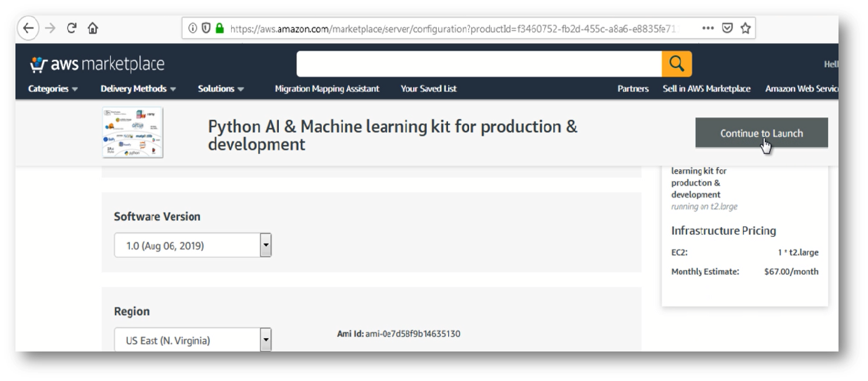The width and height of the screenshot is (868, 381).
Task: Bookmark this page with star icon
Action: [744, 30]
